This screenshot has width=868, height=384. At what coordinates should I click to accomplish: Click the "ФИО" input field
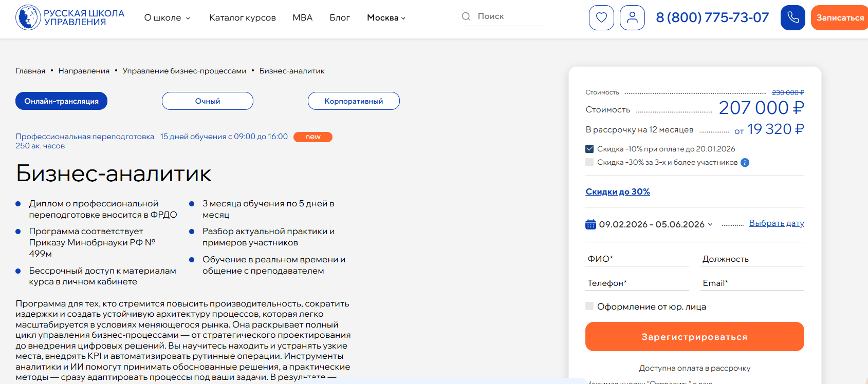(x=637, y=259)
